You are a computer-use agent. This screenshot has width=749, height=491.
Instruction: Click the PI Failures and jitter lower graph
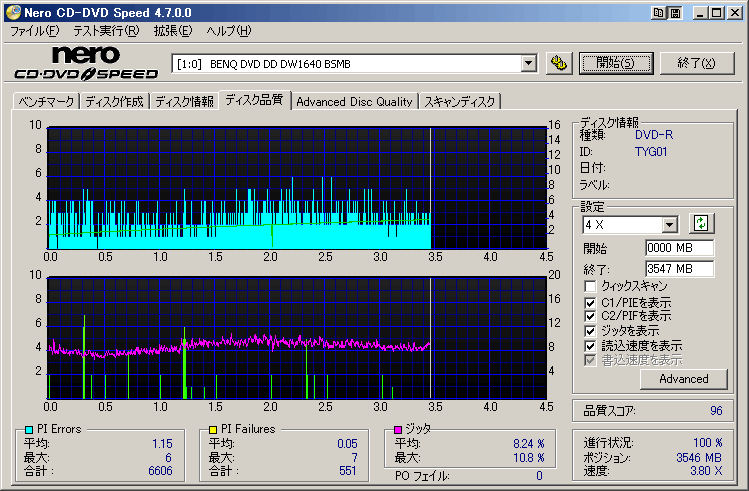point(297,338)
